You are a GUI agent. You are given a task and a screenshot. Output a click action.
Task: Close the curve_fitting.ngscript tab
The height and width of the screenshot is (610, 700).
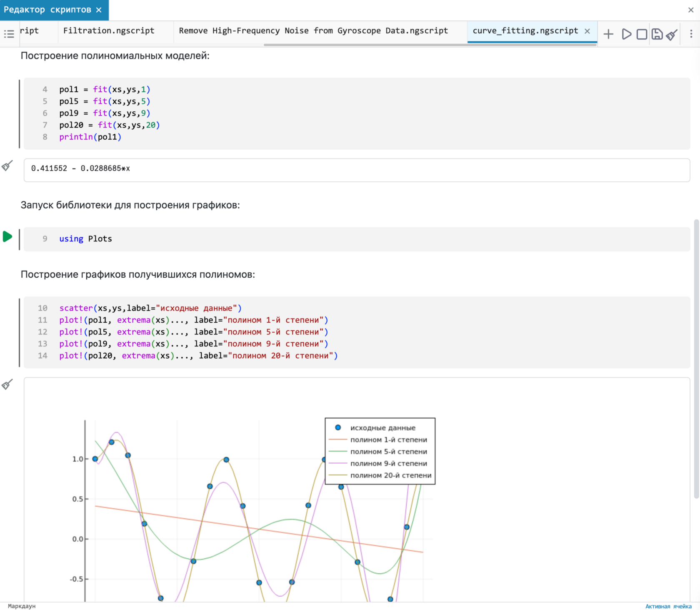[587, 31]
